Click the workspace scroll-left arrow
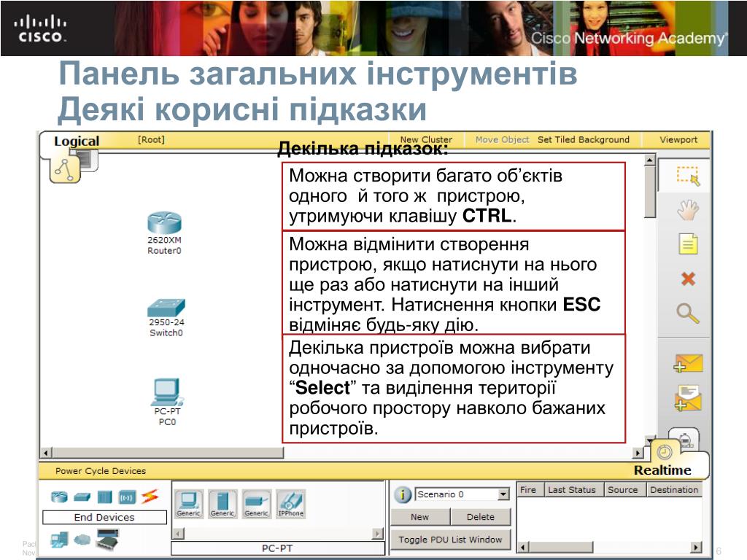This screenshot has width=747, height=560. [46, 452]
